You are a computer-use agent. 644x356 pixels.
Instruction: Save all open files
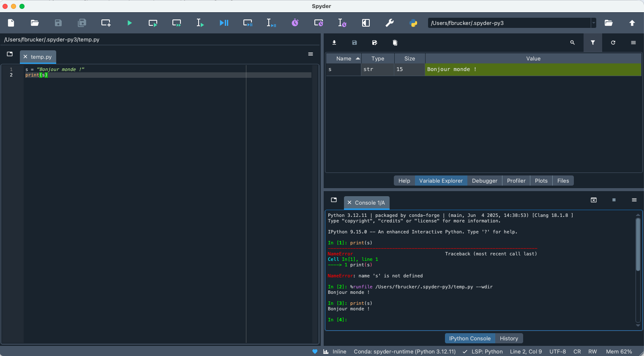(x=82, y=23)
